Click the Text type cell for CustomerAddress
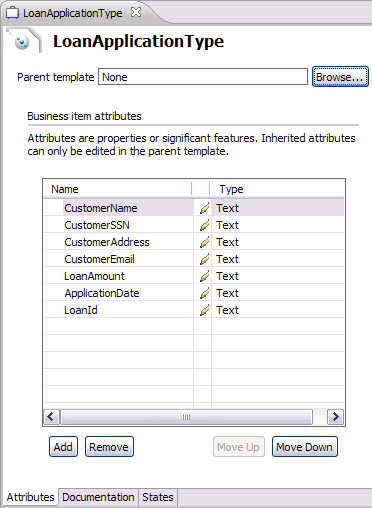Viewport: 372px width, 508px height. pos(277,242)
